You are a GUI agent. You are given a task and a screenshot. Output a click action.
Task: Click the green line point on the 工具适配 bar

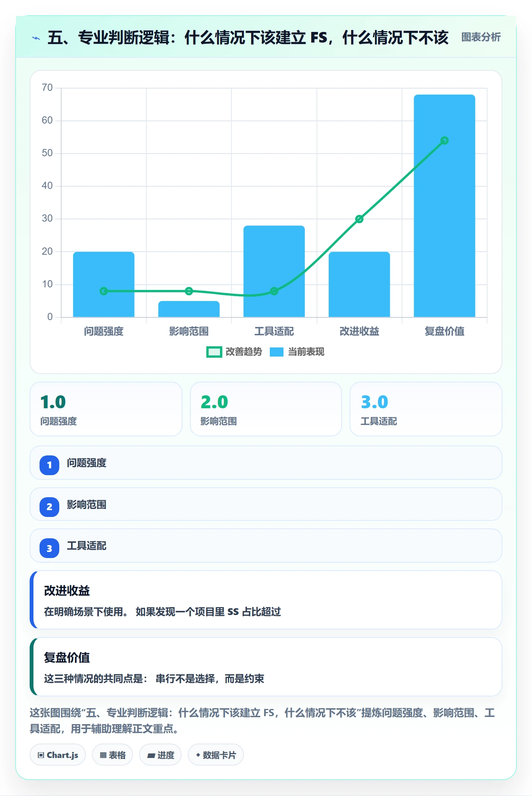coord(274,291)
